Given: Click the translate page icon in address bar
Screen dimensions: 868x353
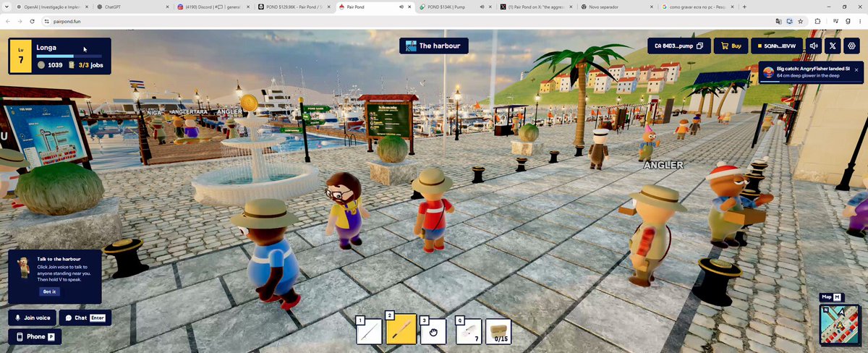Looking at the screenshot, I should click(x=777, y=21).
